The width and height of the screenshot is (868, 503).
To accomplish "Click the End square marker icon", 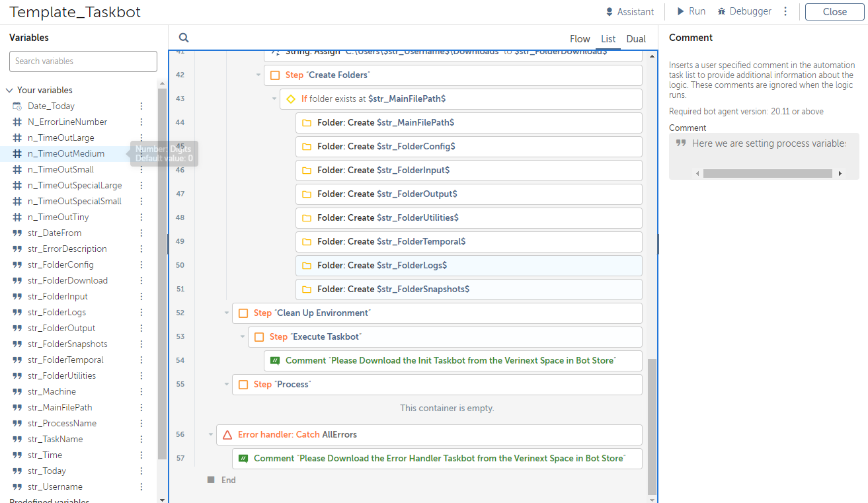I will coord(211,480).
